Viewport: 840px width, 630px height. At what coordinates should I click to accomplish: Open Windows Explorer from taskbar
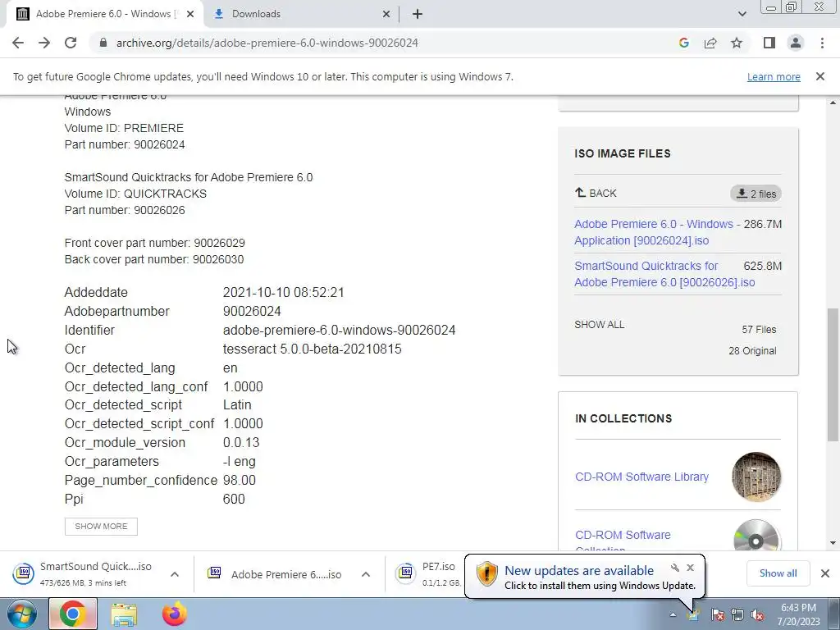[x=124, y=614]
